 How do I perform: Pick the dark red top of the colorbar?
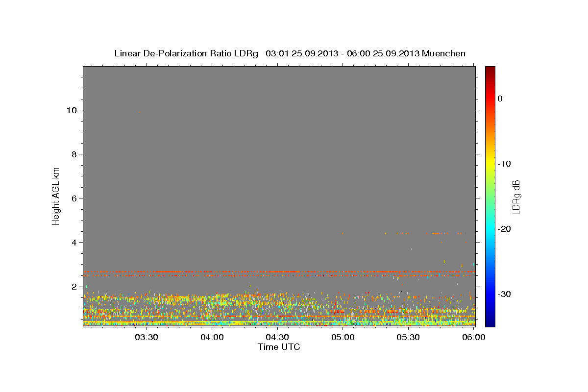tap(490, 70)
